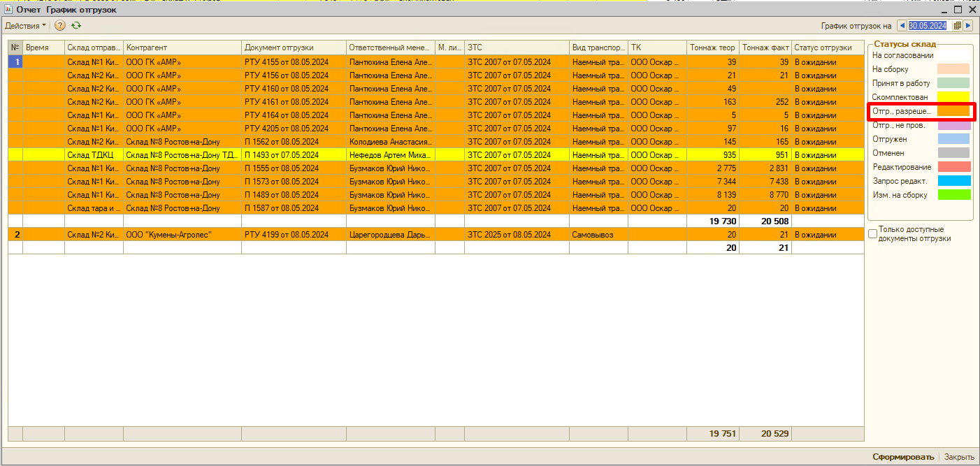Screen dimensions: 980x466
Task: Maximize the График отгрузок window
Action: tap(958, 10)
